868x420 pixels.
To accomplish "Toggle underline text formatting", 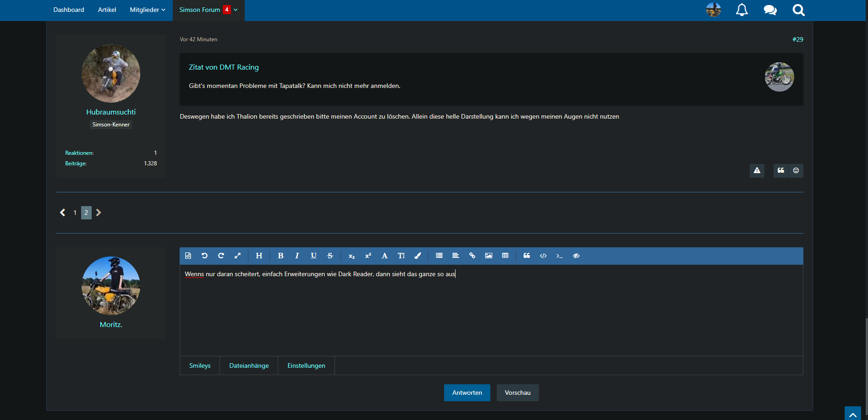I will (x=313, y=256).
